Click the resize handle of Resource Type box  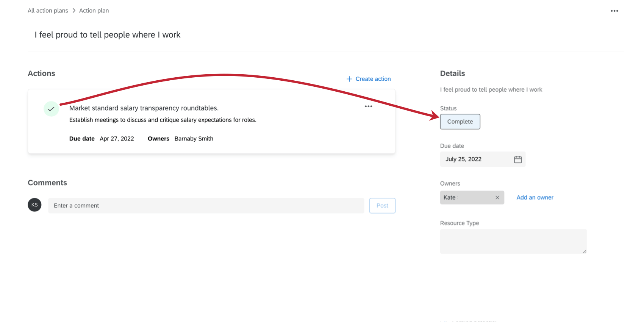point(585,251)
